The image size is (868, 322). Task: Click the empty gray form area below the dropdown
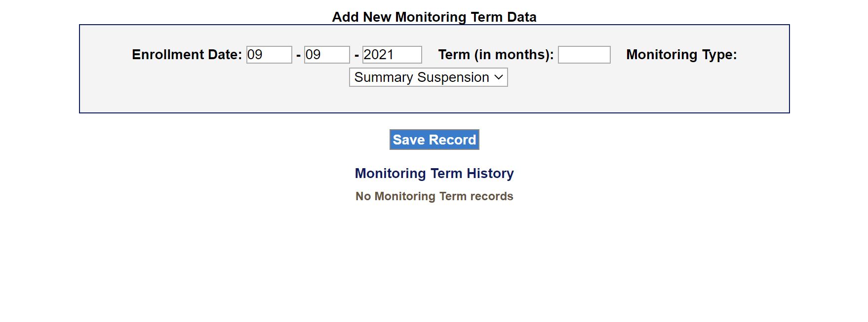click(434, 100)
